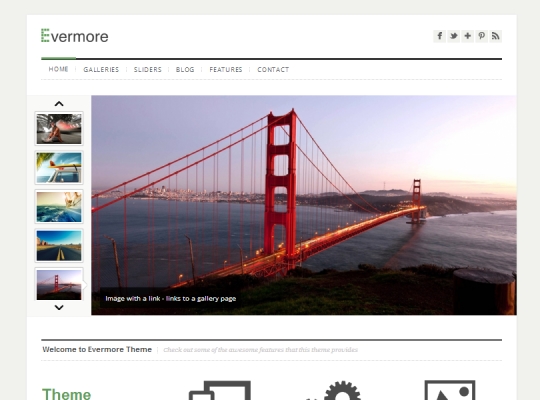Select the ocean wave thumbnail
This screenshot has width=540, height=400.
[59, 207]
